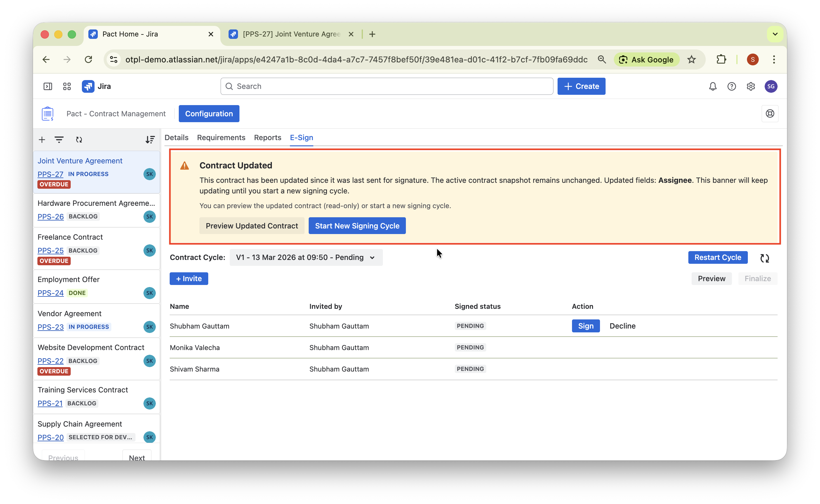Refresh the contract list in sidebar
820x504 pixels.
(79, 140)
